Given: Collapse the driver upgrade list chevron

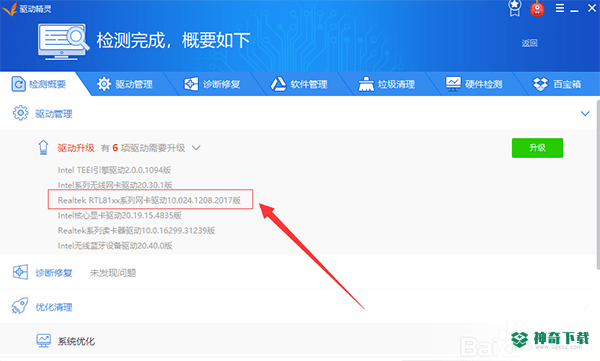Looking at the screenshot, I should tap(196, 148).
